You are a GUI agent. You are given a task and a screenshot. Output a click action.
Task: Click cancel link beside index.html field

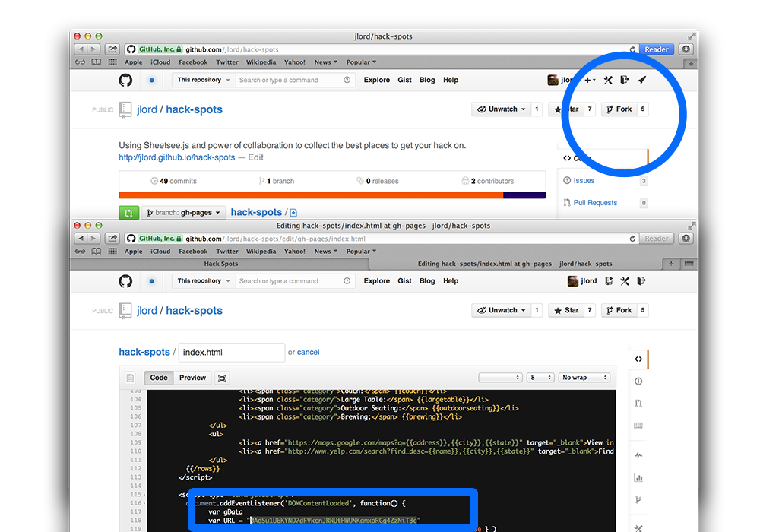tap(309, 352)
